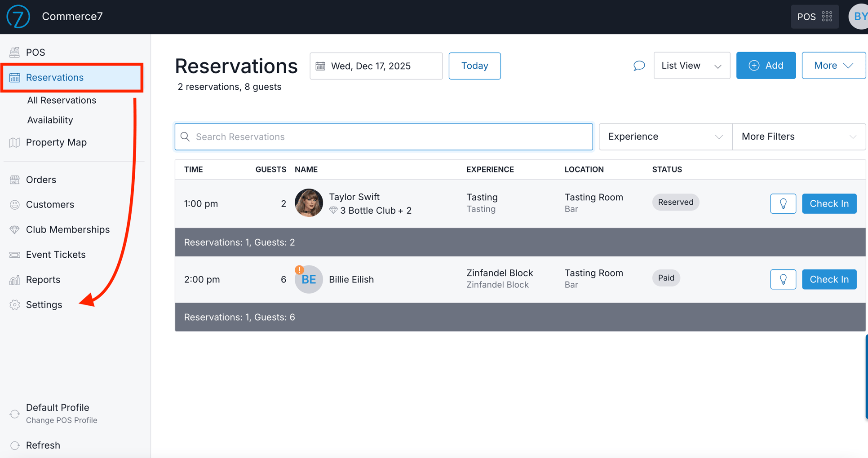This screenshot has width=868, height=458.
Task: Navigate to Event Tickets
Action: coord(56,255)
